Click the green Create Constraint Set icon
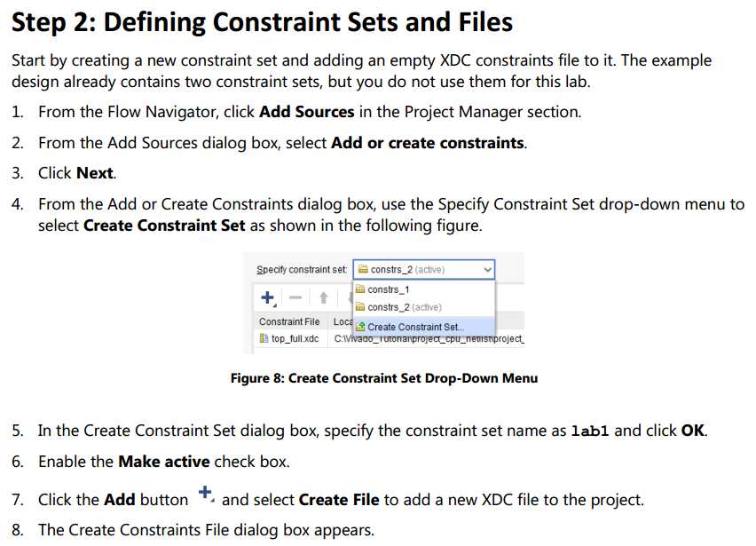 point(360,327)
